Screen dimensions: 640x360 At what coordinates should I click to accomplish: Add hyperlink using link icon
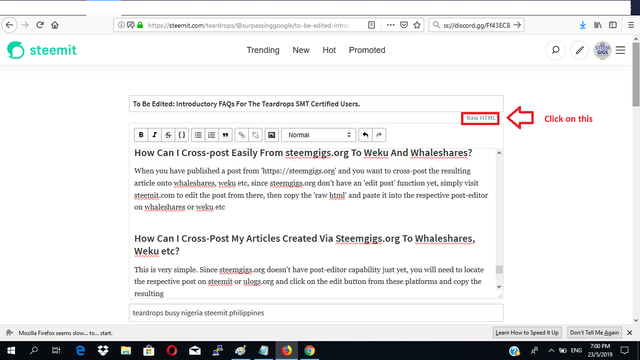242,135
